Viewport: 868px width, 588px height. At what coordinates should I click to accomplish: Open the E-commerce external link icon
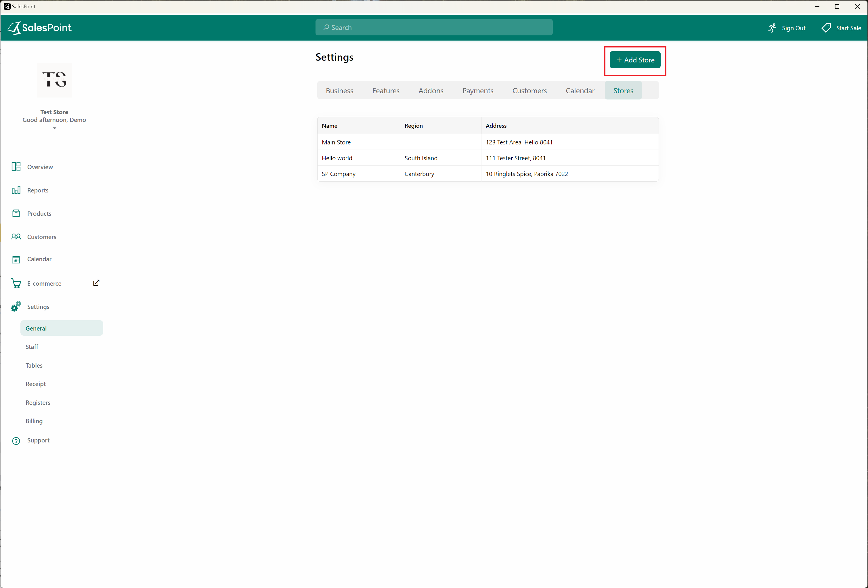tap(96, 283)
